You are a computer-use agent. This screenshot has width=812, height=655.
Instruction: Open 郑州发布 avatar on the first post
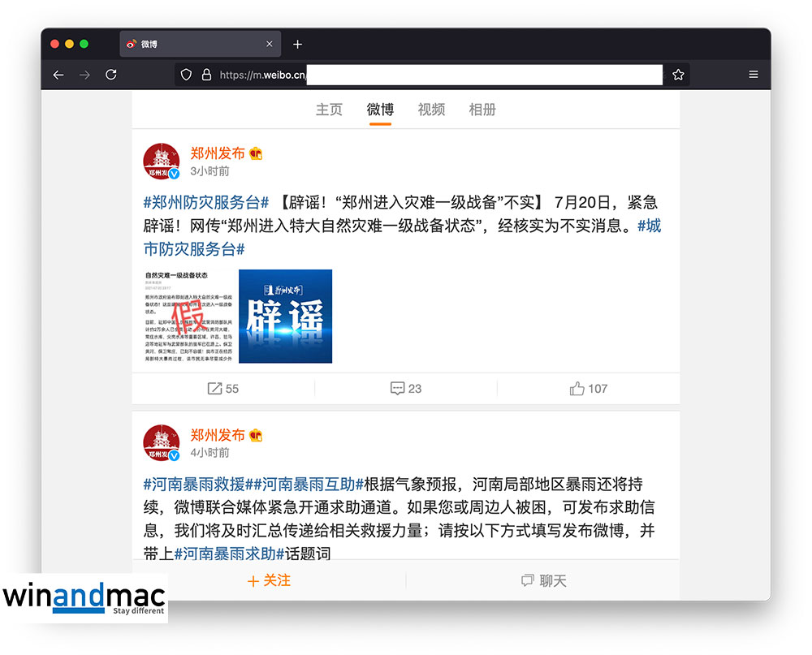pos(161,161)
